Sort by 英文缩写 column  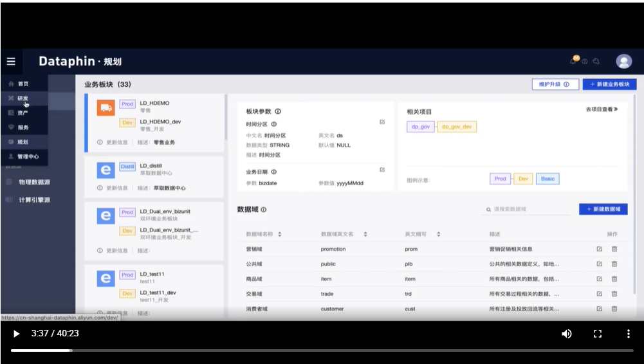[439, 234]
